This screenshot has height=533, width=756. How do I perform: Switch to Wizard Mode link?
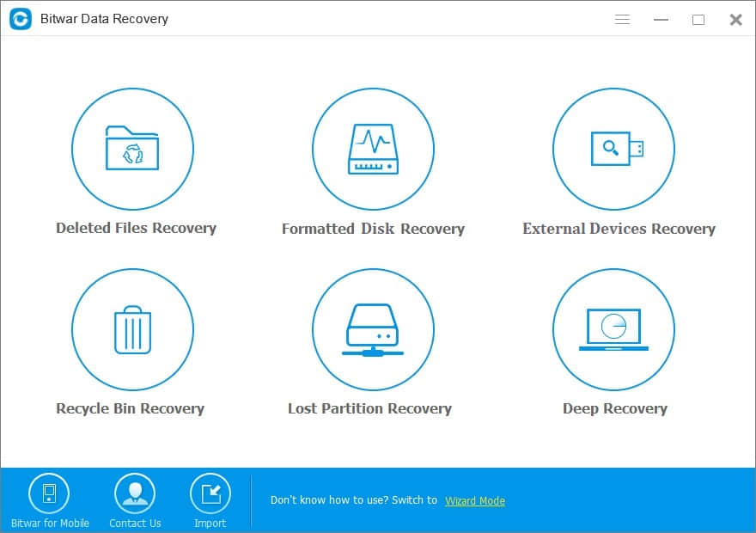pos(475,500)
